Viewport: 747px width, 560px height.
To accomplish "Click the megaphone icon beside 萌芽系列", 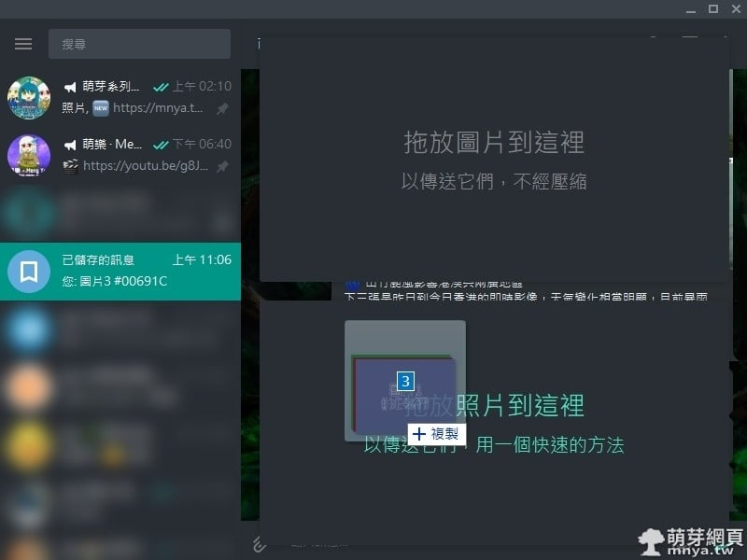I will (69, 87).
